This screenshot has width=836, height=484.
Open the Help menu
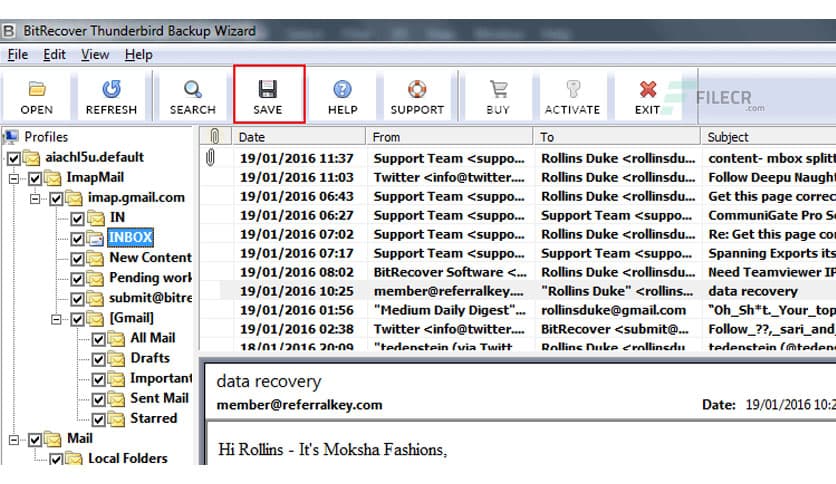click(139, 54)
